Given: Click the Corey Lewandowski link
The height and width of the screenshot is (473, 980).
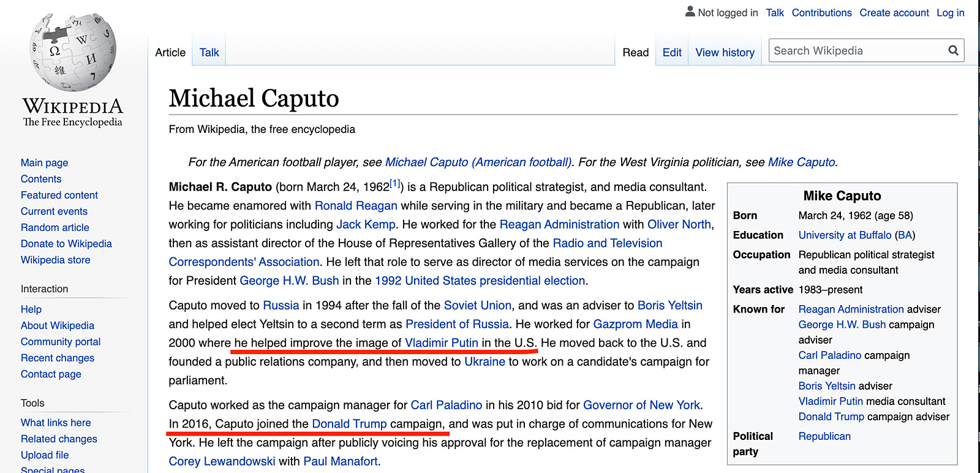Looking at the screenshot, I should click(x=222, y=461).
